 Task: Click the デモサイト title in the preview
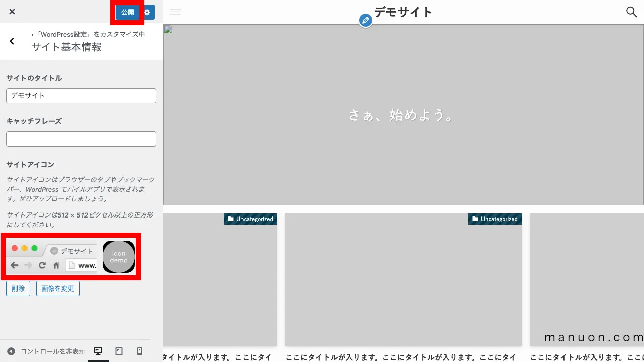click(403, 12)
